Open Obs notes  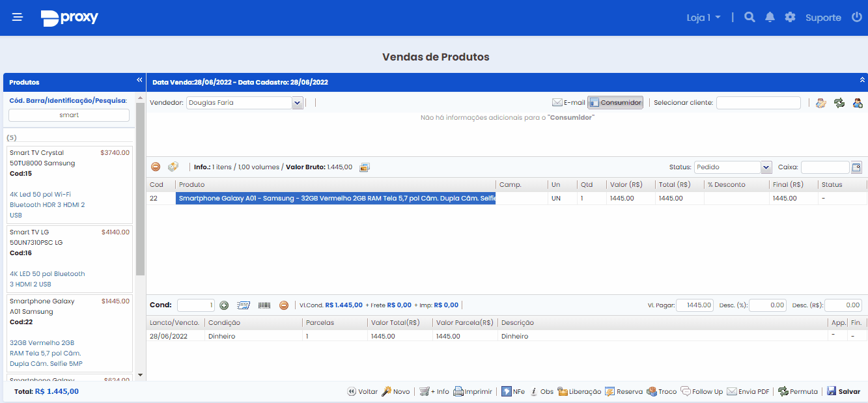tap(542, 391)
